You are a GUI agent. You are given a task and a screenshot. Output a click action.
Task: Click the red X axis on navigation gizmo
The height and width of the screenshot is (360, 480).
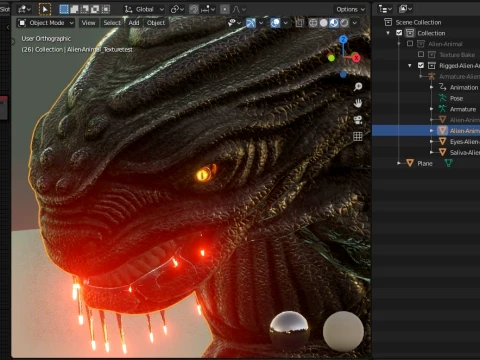(x=356, y=58)
